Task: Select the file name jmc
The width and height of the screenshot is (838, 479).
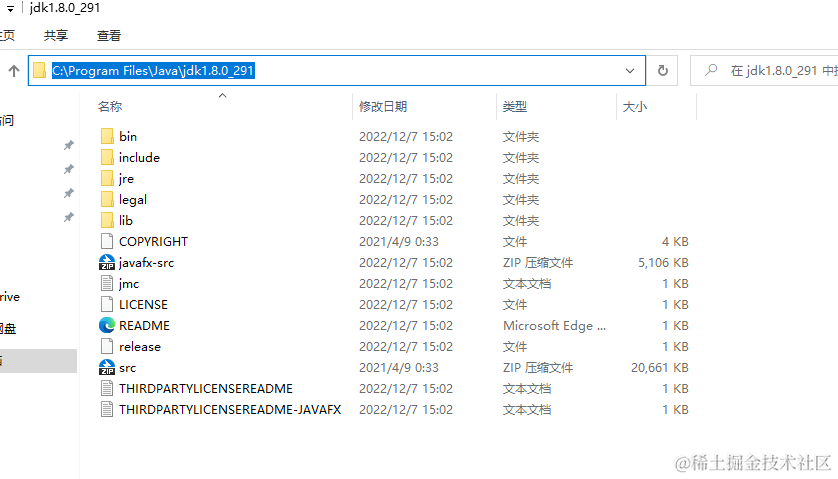Action: pyautogui.click(x=129, y=284)
